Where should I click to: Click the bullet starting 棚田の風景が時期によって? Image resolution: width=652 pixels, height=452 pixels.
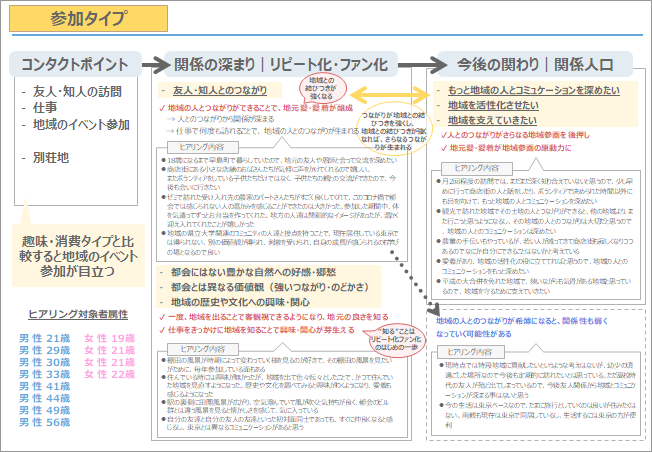point(277,365)
